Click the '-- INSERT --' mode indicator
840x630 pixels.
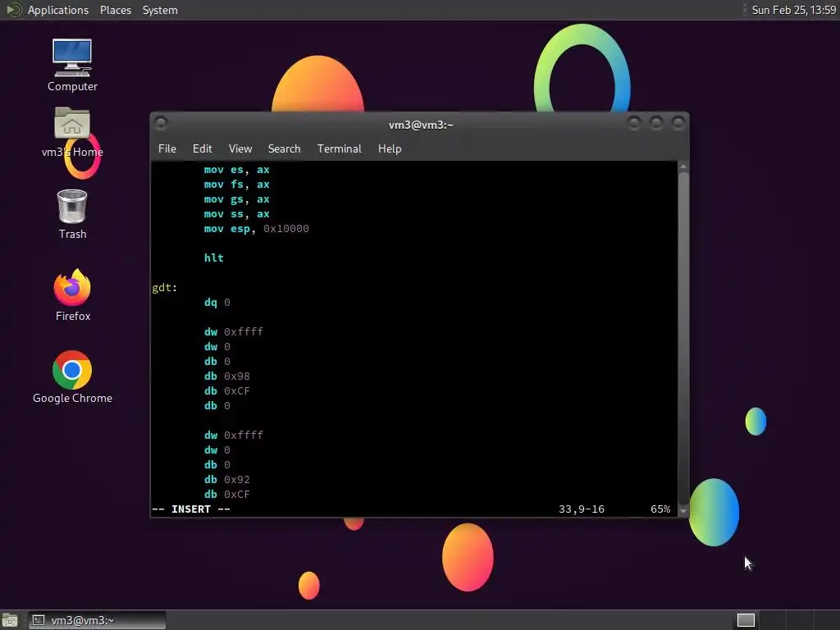pyautogui.click(x=191, y=509)
